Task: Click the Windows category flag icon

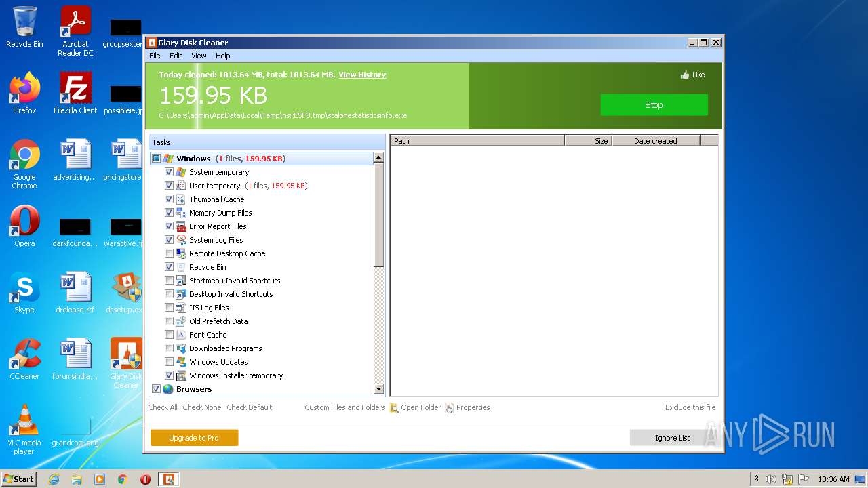Action: (168, 159)
